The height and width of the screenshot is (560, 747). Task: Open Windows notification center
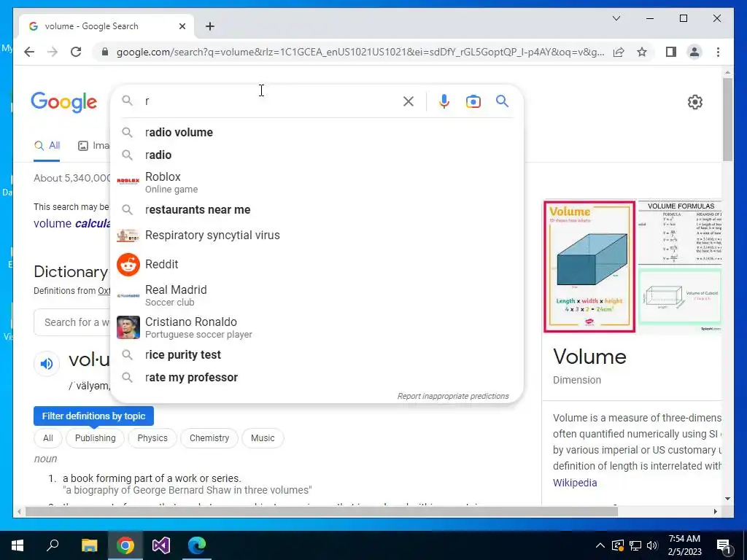point(724,545)
